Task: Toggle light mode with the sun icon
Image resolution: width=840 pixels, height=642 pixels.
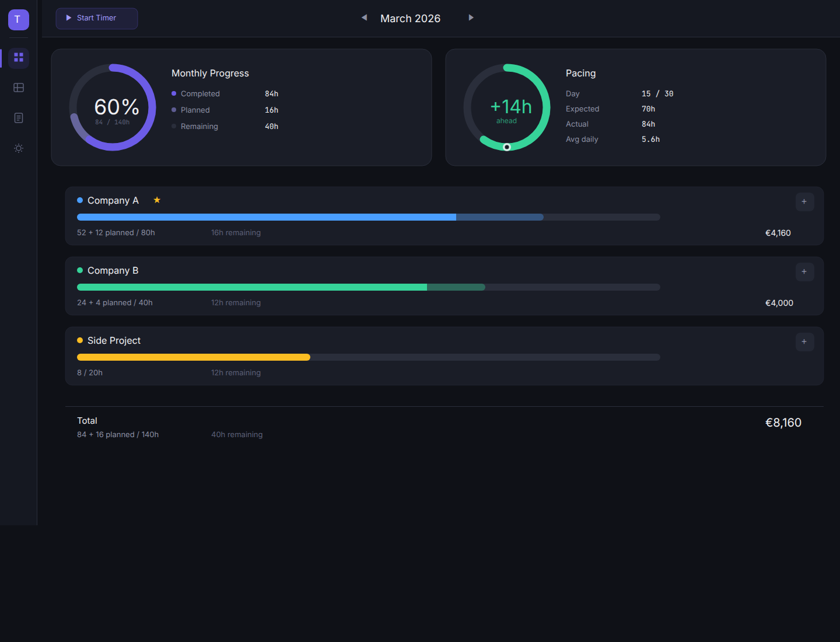Action: [18, 148]
